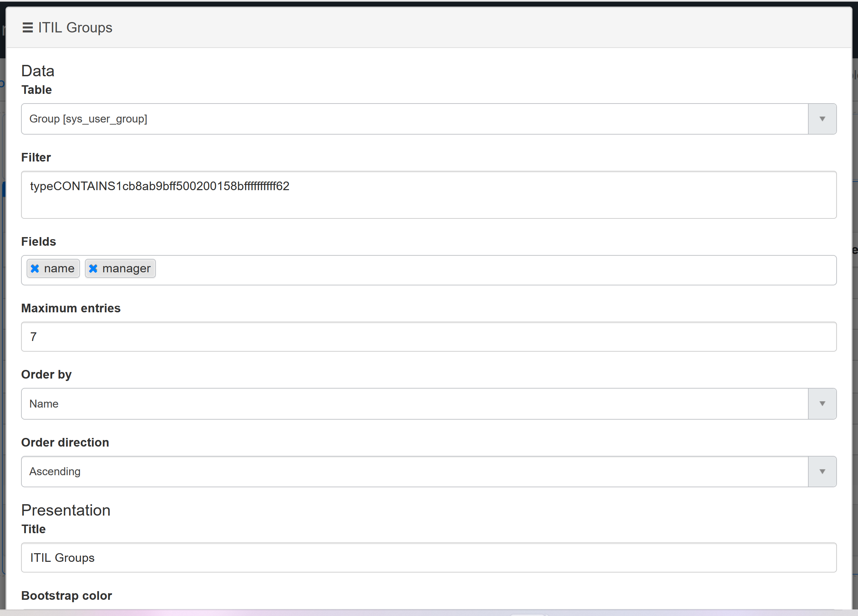858x616 pixels.
Task: Click the Title field containing ITIL Groups
Action: pyautogui.click(x=416, y=557)
